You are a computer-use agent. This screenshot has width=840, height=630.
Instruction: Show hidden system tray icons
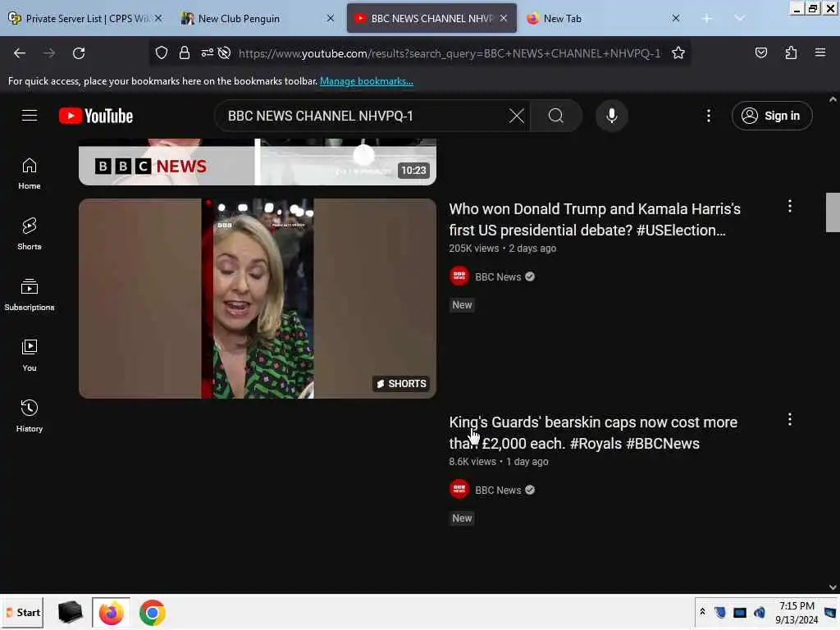tap(702, 612)
